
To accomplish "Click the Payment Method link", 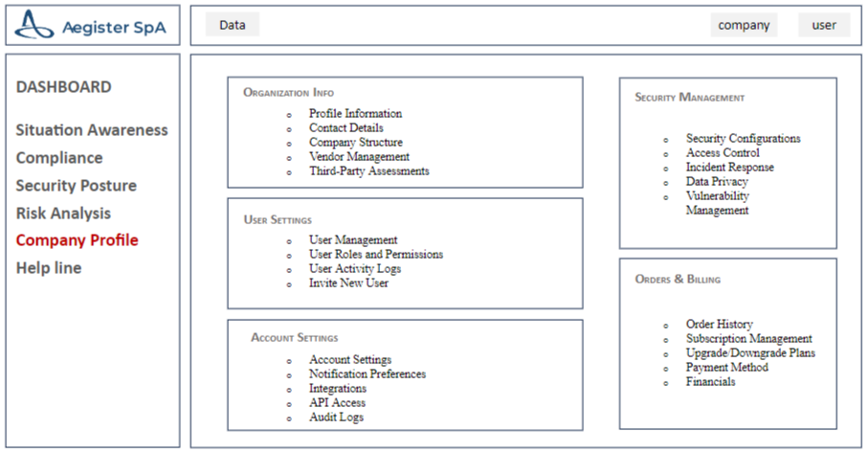I will click(727, 368).
